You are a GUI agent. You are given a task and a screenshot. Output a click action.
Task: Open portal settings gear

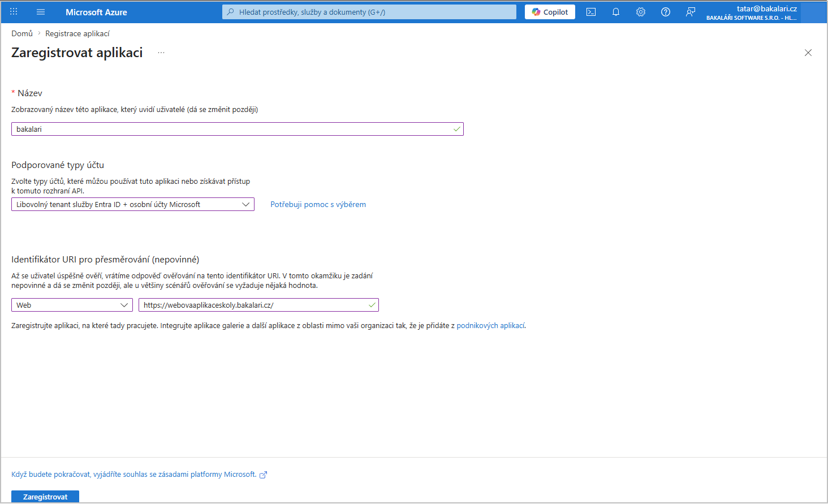[x=641, y=12]
